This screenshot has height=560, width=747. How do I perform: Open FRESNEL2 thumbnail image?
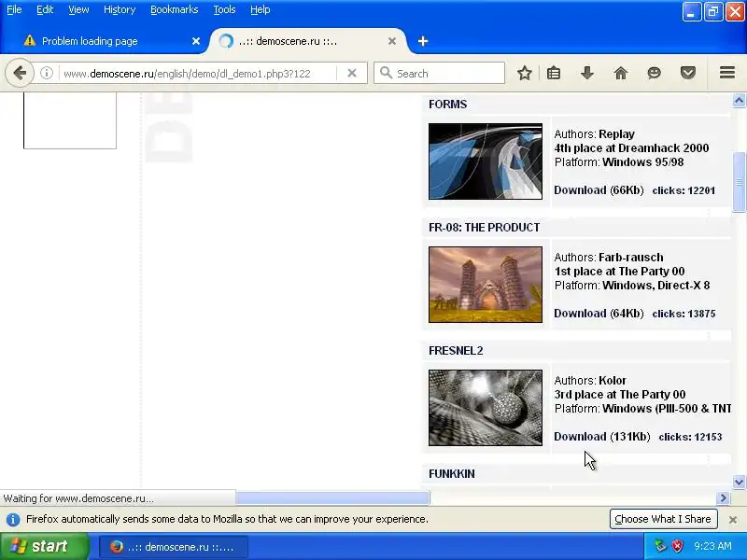[x=486, y=408]
